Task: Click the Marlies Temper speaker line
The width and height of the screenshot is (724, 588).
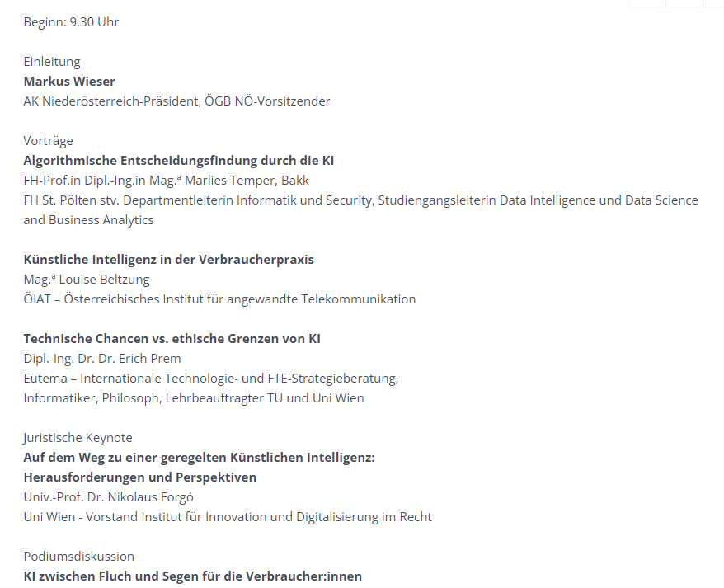Action: (x=166, y=181)
